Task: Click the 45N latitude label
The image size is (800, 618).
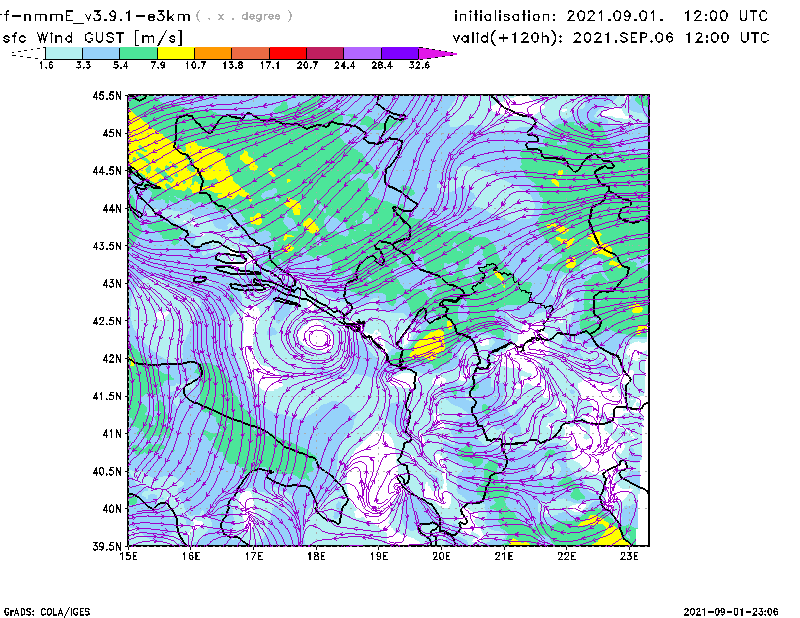Action: (112, 133)
